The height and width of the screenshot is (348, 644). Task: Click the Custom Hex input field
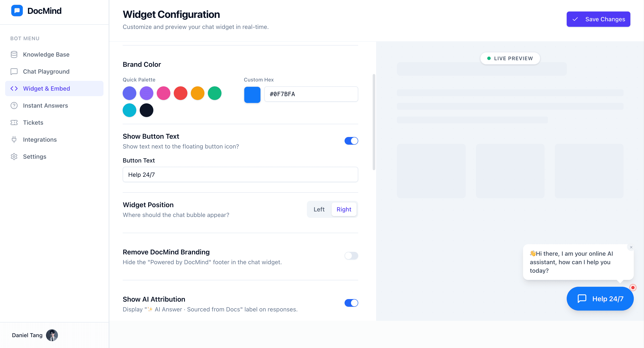click(x=311, y=94)
